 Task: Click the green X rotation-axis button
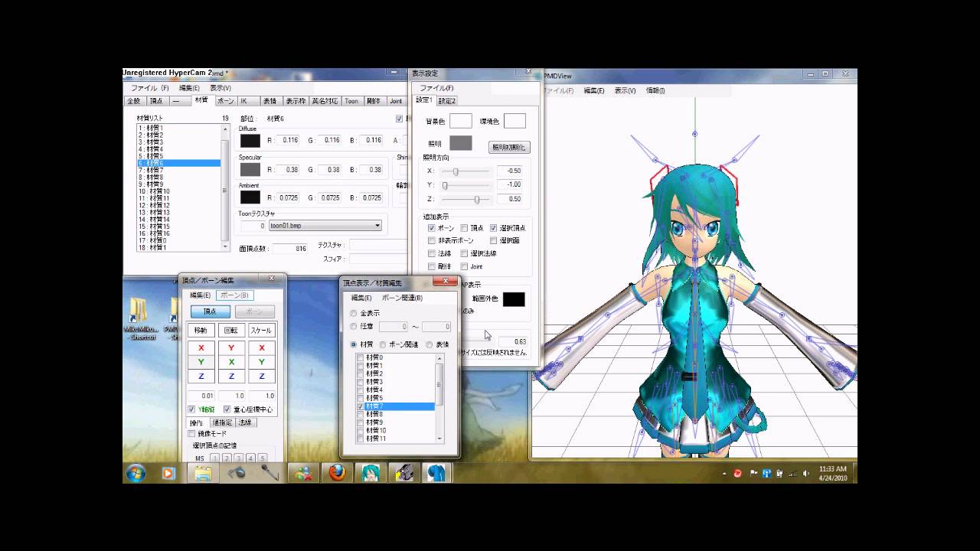(231, 362)
